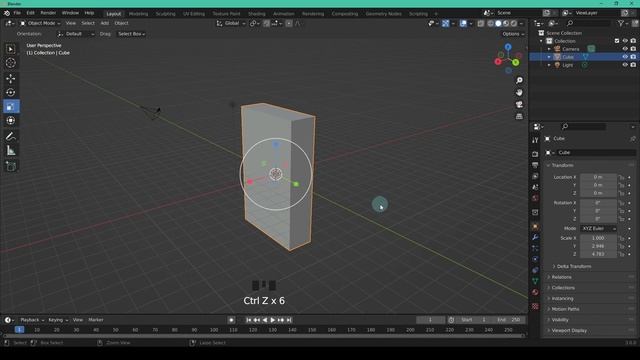Choose the Move tool

[11, 78]
